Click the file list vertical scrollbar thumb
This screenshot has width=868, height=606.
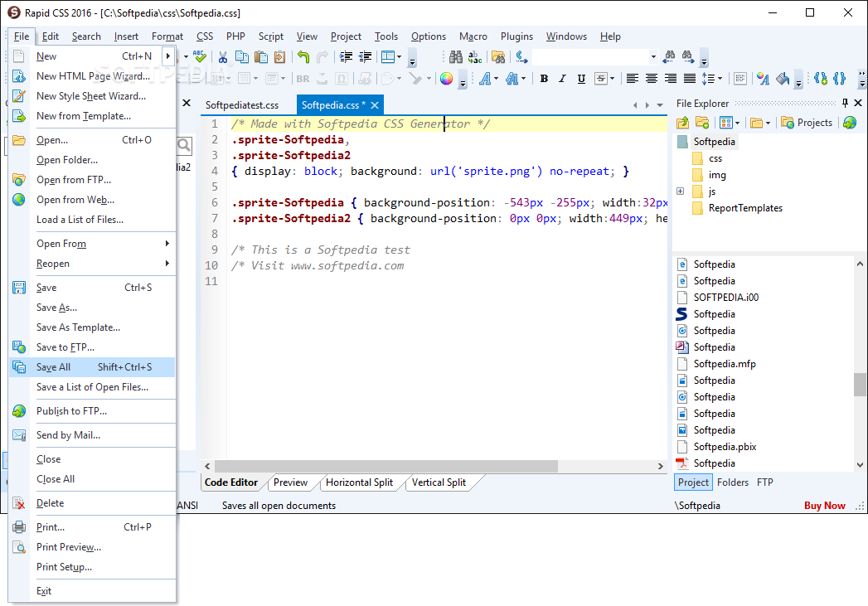point(859,384)
